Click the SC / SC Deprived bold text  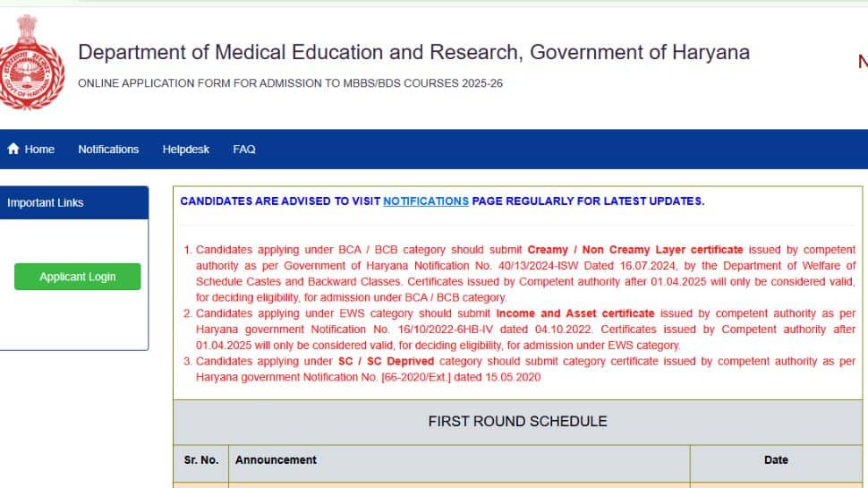pos(386,361)
